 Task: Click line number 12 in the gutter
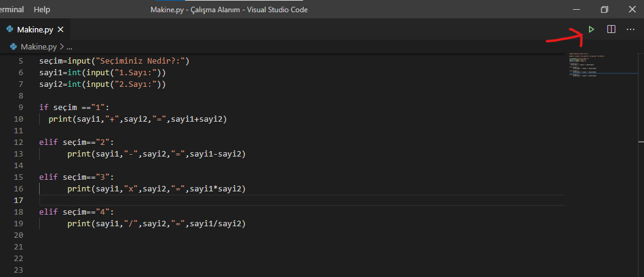pos(19,142)
